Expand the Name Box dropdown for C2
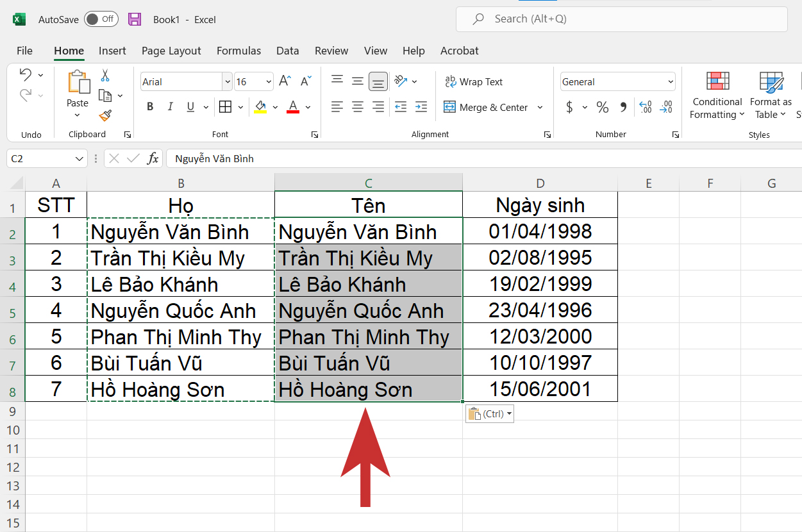The image size is (802, 532). [x=79, y=158]
